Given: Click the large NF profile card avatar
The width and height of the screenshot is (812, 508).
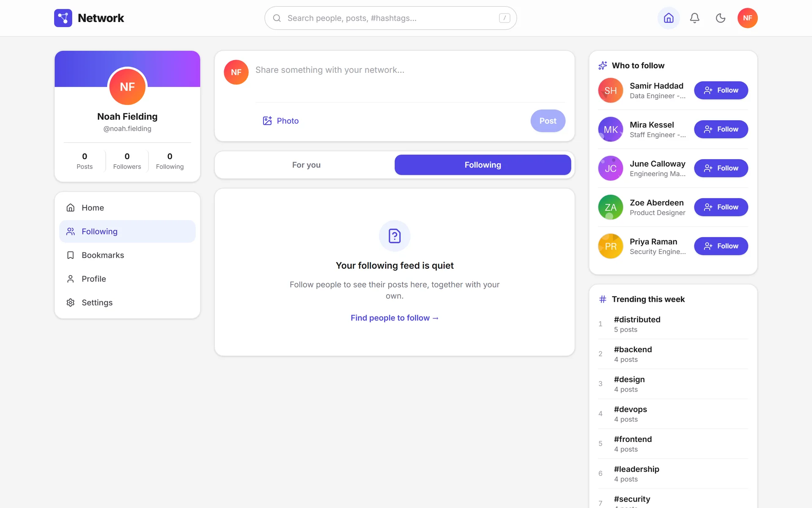Looking at the screenshot, I should tap(127, 87).
